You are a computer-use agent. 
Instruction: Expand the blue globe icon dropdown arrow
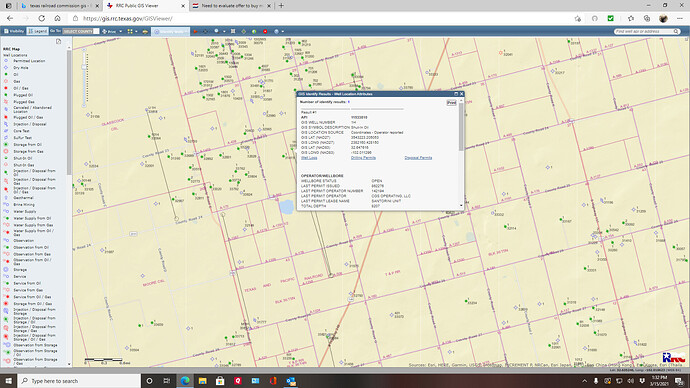click(283, 31)
